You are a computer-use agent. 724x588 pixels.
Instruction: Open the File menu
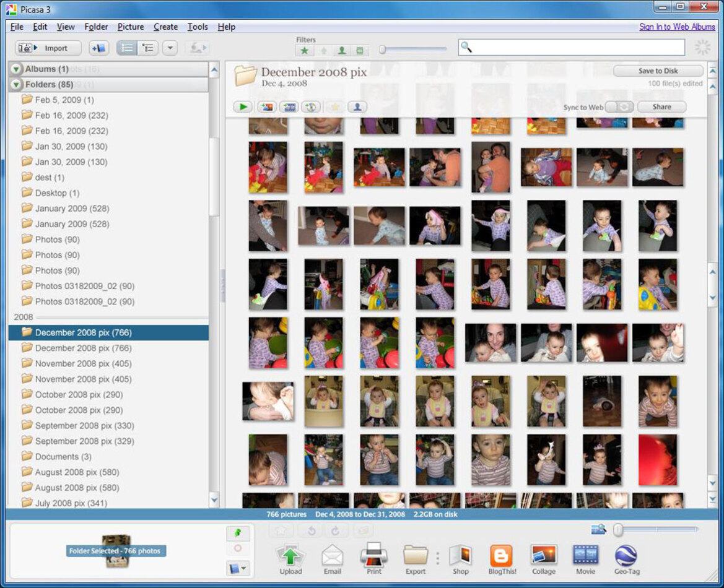[x=17, y=27]
